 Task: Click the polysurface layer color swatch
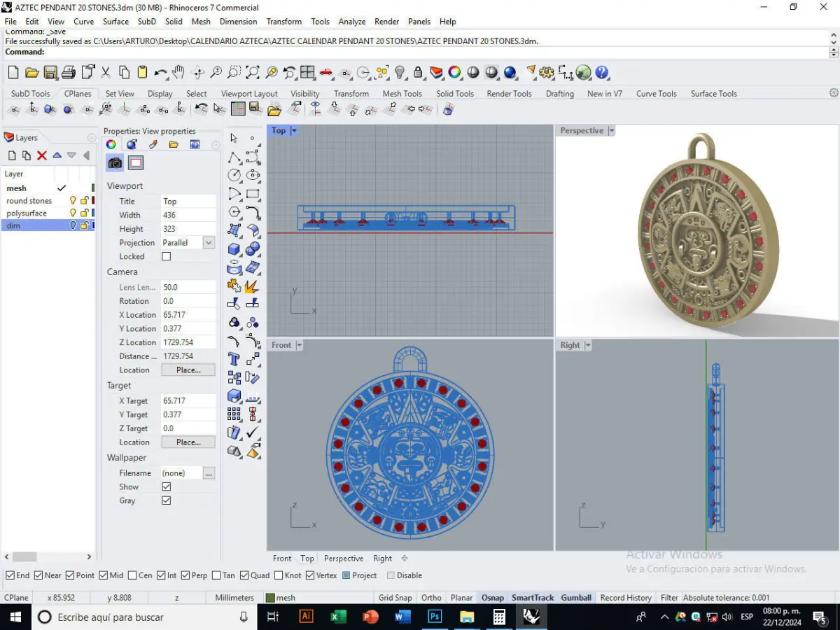93,213
